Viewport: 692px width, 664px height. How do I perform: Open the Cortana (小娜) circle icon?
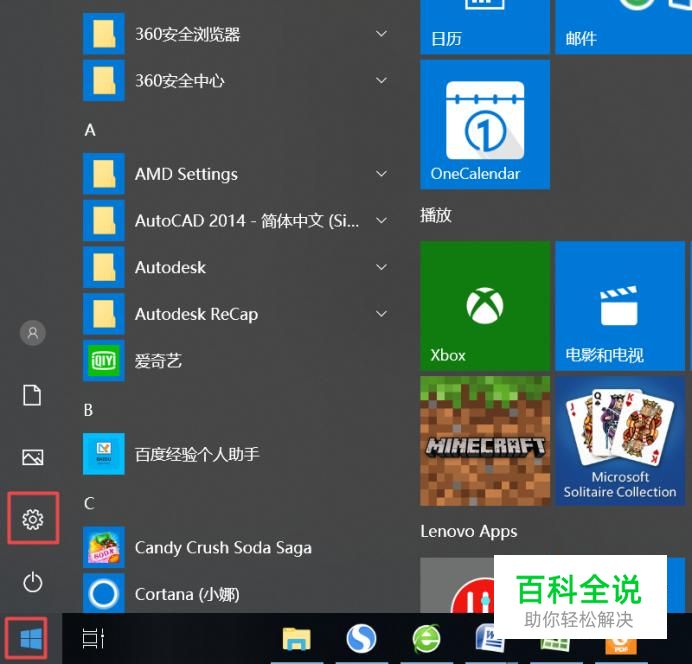click(104, 593)
